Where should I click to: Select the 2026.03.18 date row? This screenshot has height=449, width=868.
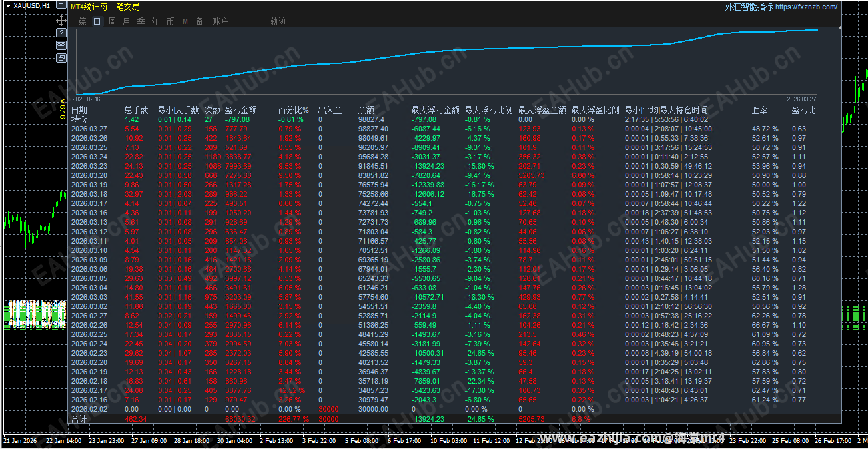tap(89, 194)
